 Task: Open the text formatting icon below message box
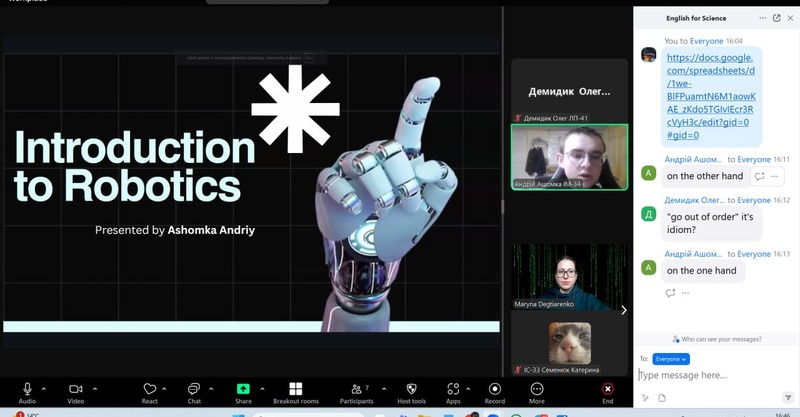645,398
